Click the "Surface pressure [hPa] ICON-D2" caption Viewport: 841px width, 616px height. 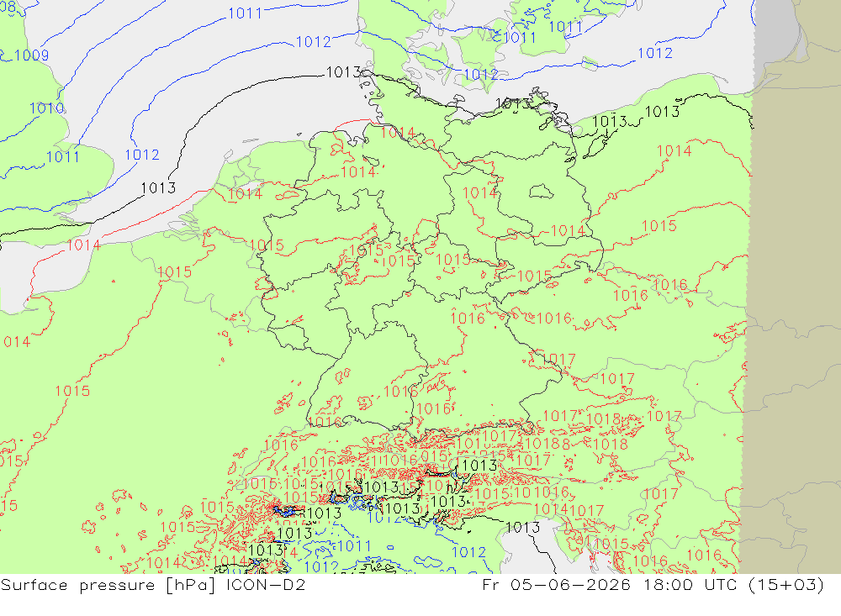coord(153,585)
